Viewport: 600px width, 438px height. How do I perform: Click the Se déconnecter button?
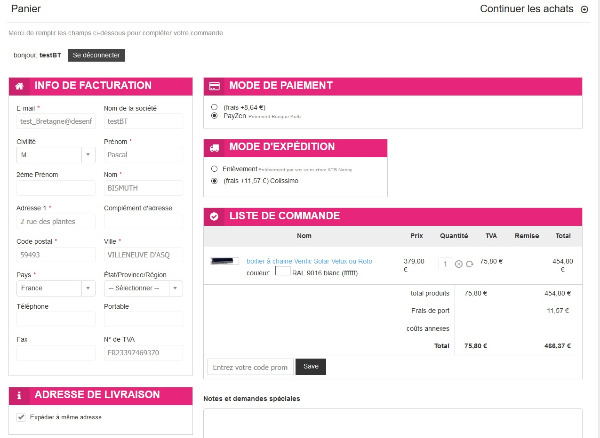click(96, 56)
